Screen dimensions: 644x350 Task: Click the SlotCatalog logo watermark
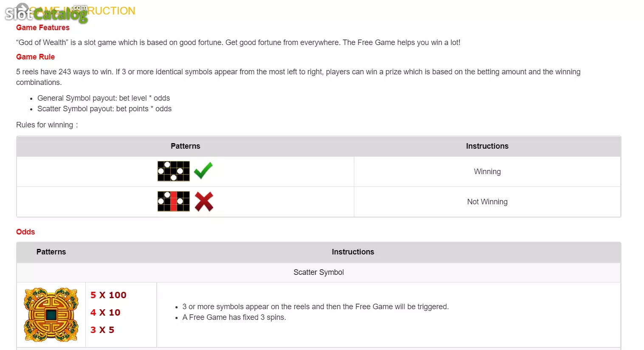[x=46, y=13]
